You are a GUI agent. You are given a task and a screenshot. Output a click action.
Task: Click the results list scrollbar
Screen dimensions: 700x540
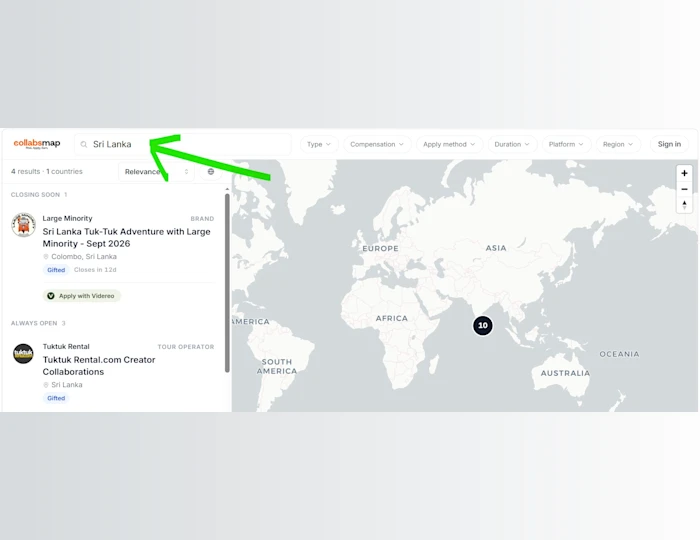(227, 283)
